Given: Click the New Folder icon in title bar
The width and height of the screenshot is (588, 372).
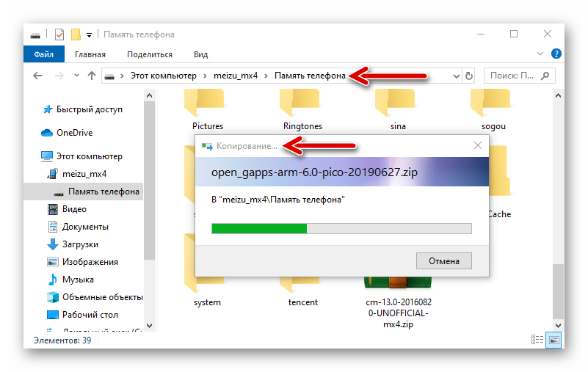Looking at the screenshot, I should coord(76,34).
